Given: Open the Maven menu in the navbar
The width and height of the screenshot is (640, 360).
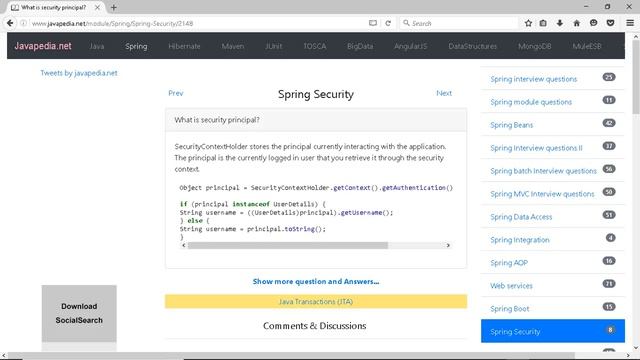Looking at the screenshot, I should pyautogui.click(x=233, y=46).
